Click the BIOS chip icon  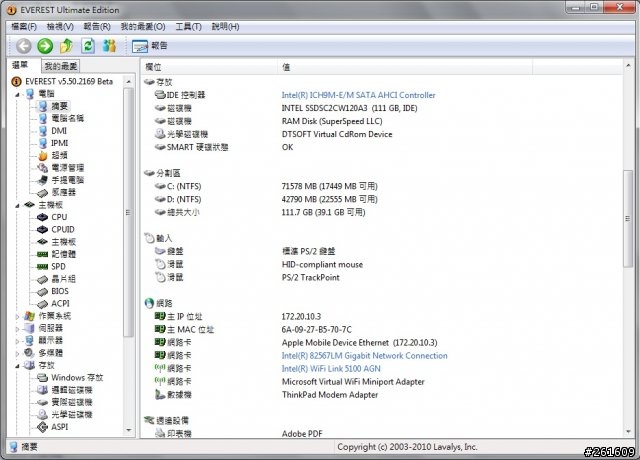click(42, 291)
